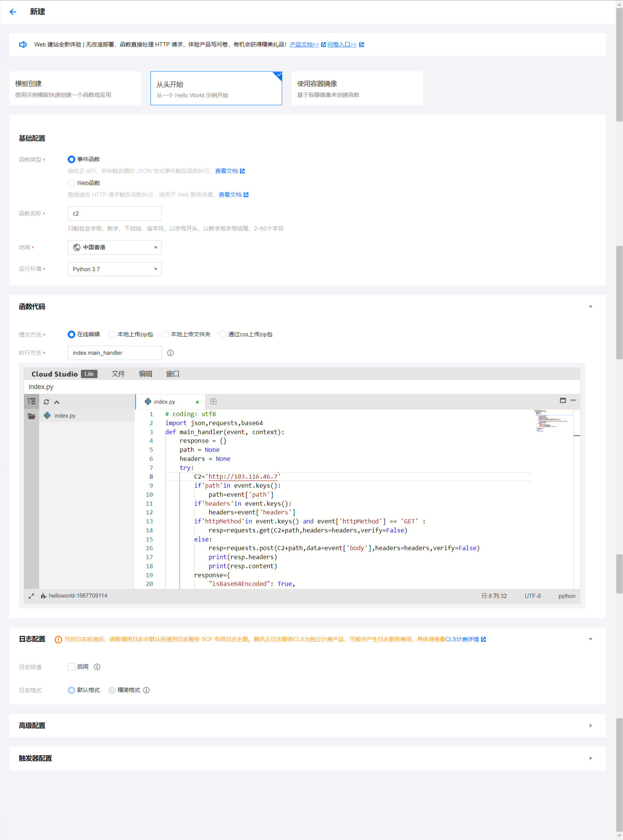Screen dimensions: 623x840
Task: Select the Web函数 radio option
Action: coord(71,183)
